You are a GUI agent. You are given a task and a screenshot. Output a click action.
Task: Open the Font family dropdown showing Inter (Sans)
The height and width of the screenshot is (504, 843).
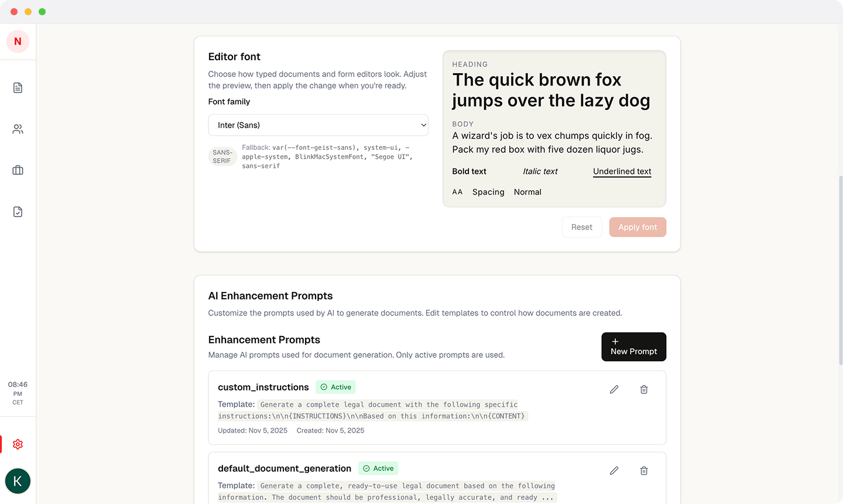[318, 125]
